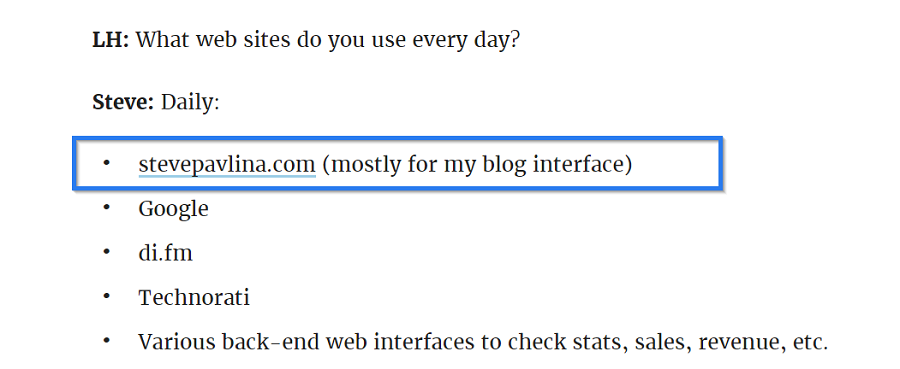900x369 pixels.
Task: Click the text "(mostly for my blog interface)"
Action: pos(477,165)
